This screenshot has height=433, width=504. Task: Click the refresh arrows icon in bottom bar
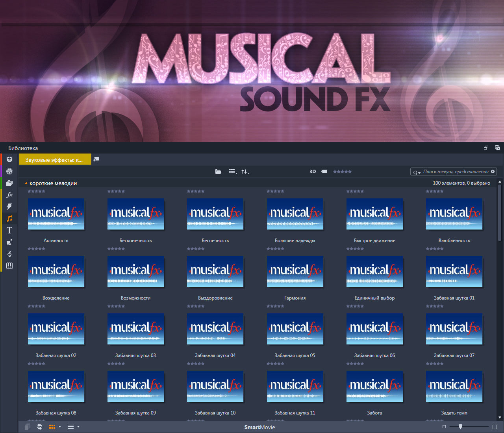[39, 427]
